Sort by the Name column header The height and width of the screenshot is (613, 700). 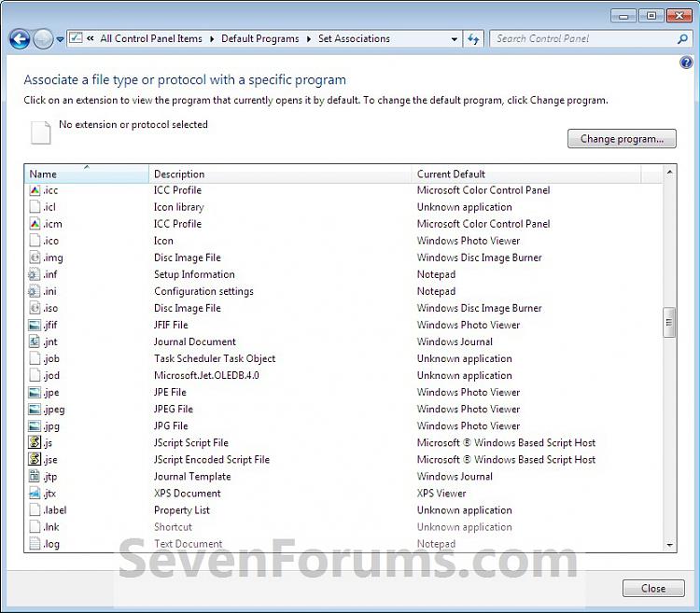87,174
